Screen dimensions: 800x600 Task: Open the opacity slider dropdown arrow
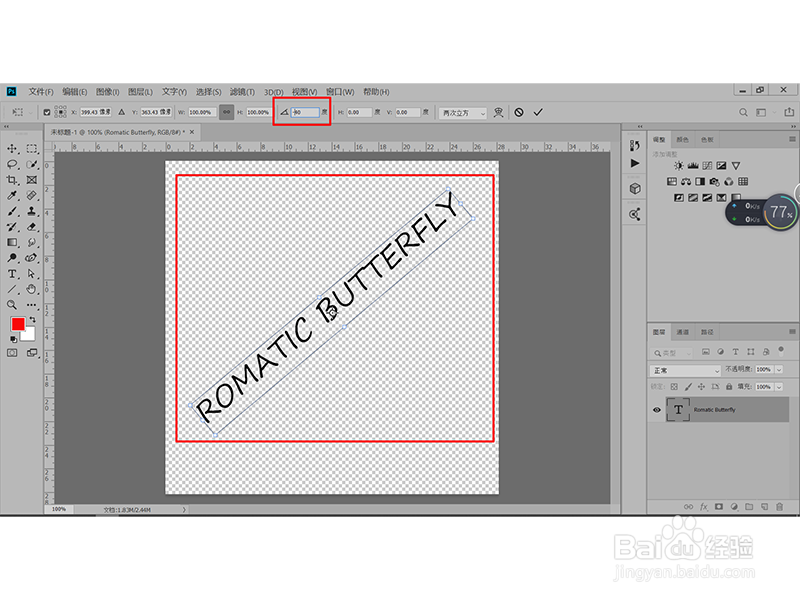tap(779, 369)
